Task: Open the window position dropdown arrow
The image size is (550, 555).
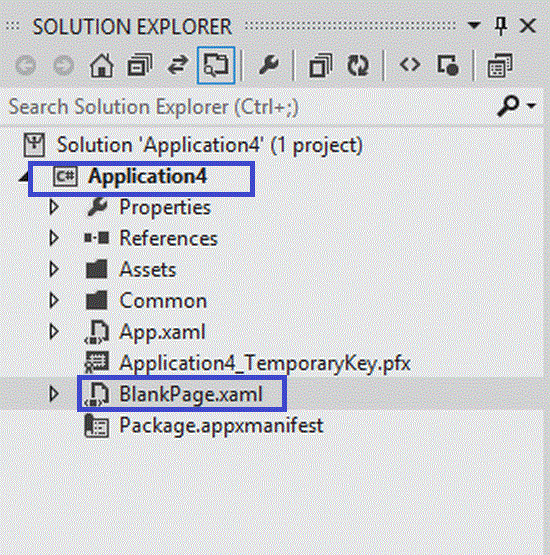Action: coord(474,25)
